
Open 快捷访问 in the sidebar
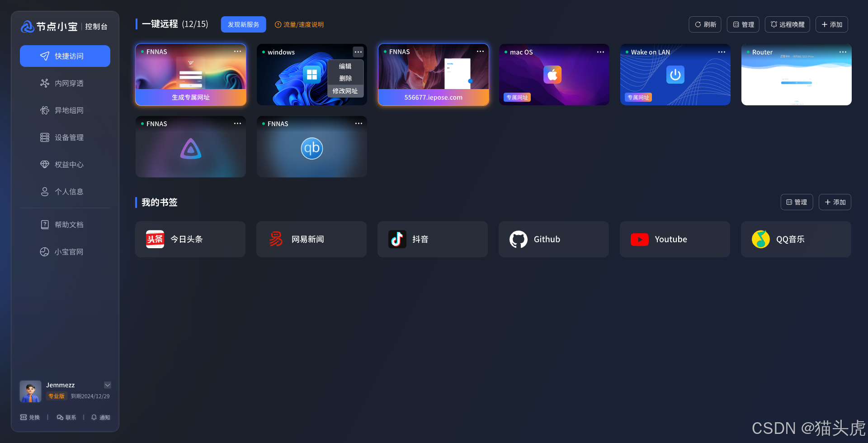coord(65,56)
